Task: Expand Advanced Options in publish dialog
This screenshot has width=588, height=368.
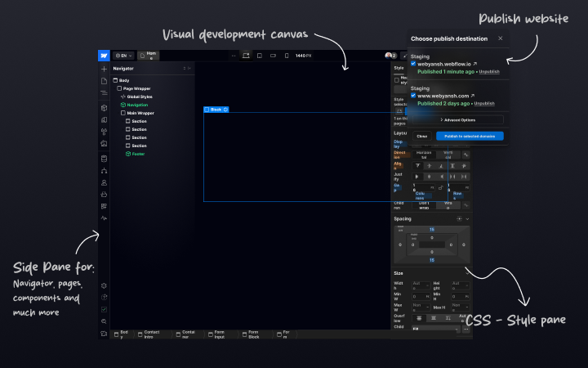Action: tap(458, 119)
